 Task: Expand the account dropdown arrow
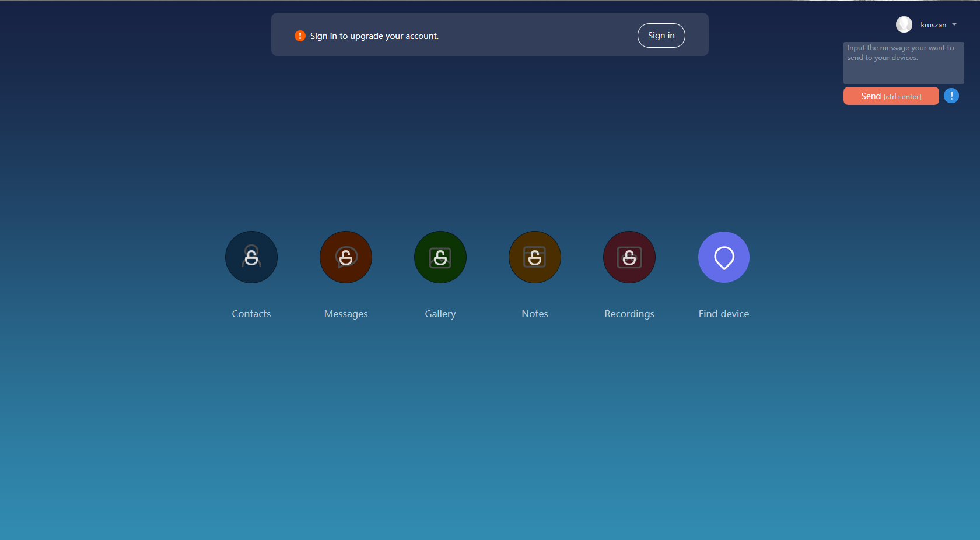click(954, 24)
